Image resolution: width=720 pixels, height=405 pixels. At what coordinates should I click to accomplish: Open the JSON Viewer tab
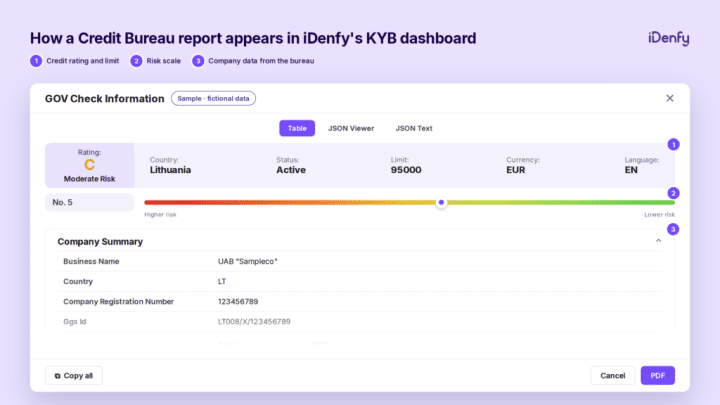click(351, 128)
